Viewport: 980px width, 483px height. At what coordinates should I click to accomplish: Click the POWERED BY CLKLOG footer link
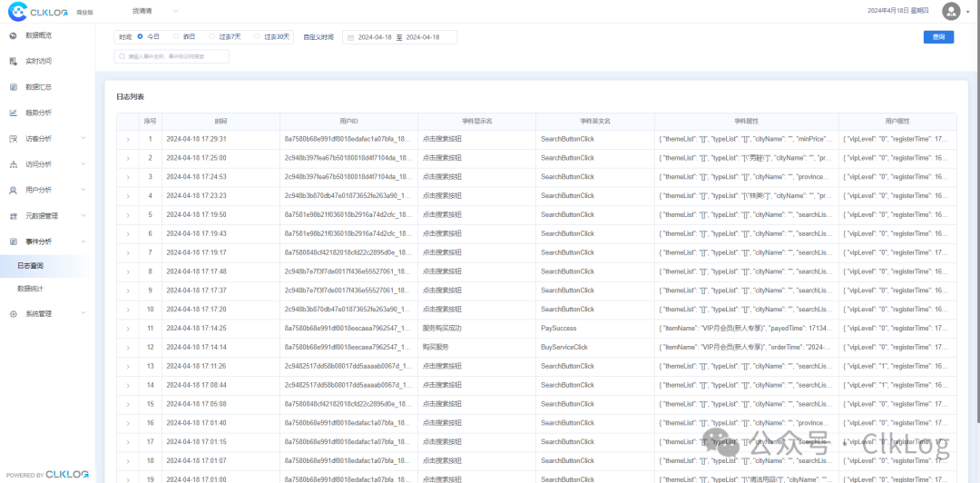pyautogui.click(x=47, y=474)
